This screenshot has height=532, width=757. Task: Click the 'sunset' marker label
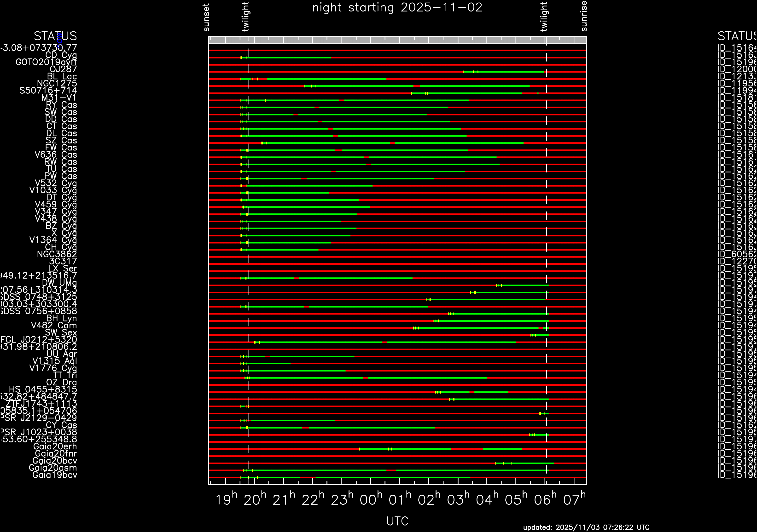(206, 17)
